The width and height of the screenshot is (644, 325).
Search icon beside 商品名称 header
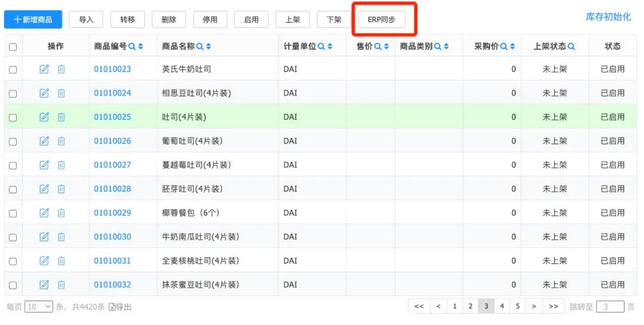[x=200, y=47]
